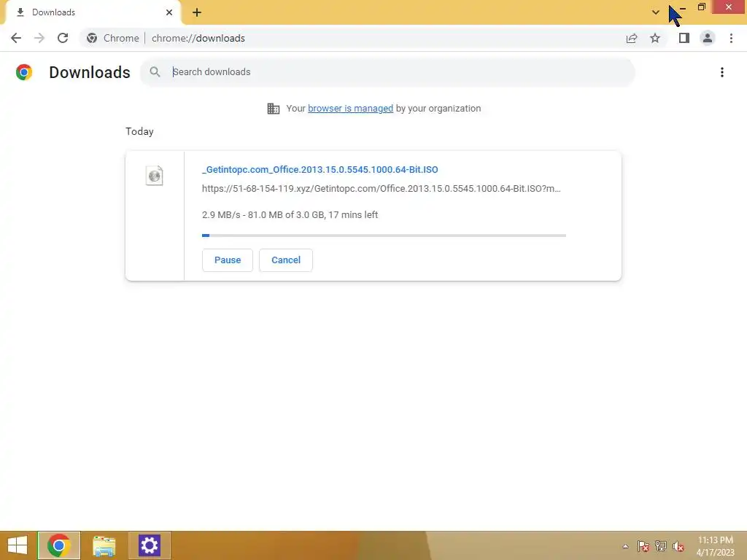
Task: Click the search magnifier icon
Action: point(155,72)
